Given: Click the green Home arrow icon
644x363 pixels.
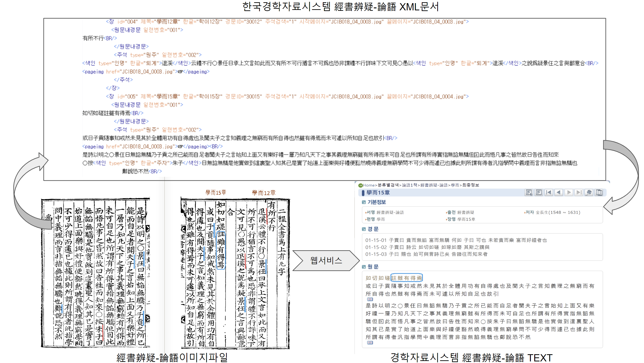Looking at the screenshot, I should [361, 185].
